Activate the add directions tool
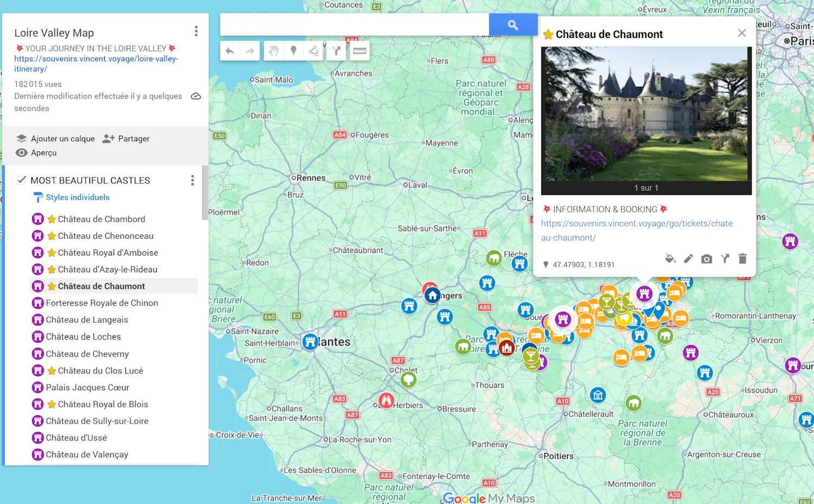Viewport: 814px width, 504px height. click(x=336, y=50)
